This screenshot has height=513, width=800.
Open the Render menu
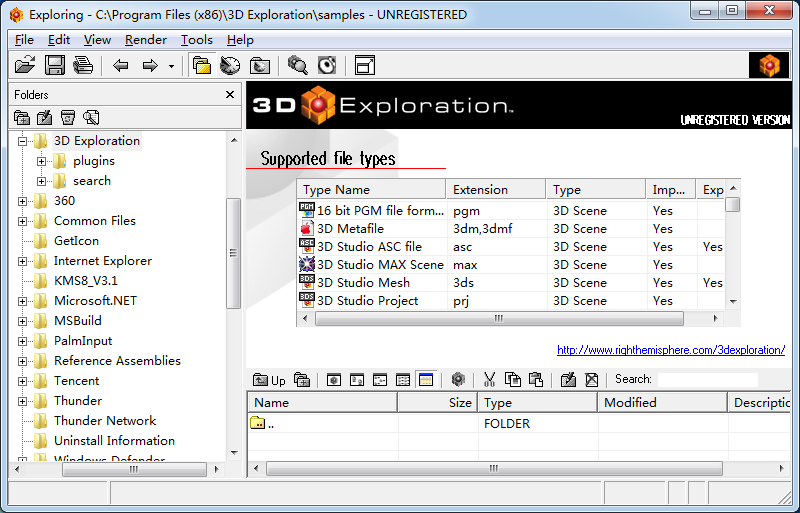tap(146, 40)
